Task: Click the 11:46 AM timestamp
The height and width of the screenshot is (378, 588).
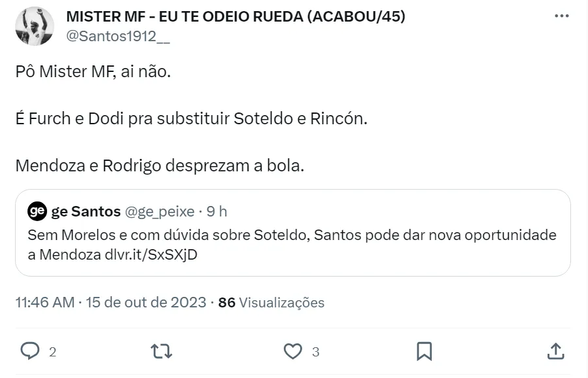Action: [x=46, y=303]
